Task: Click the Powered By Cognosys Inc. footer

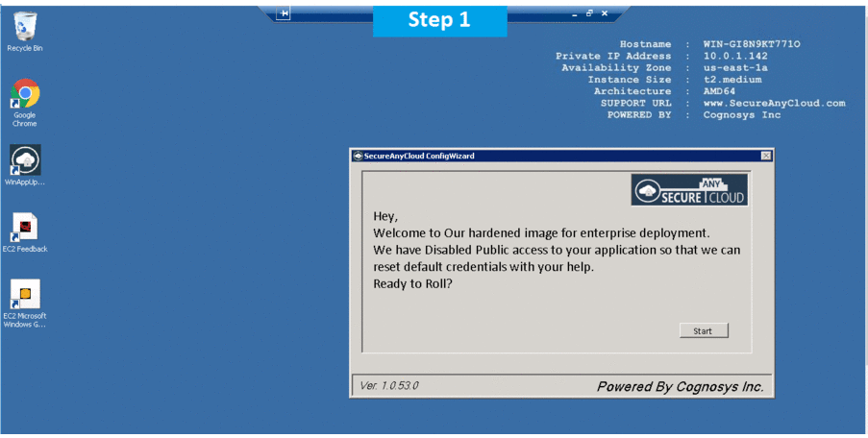Action: click(680, 386)
